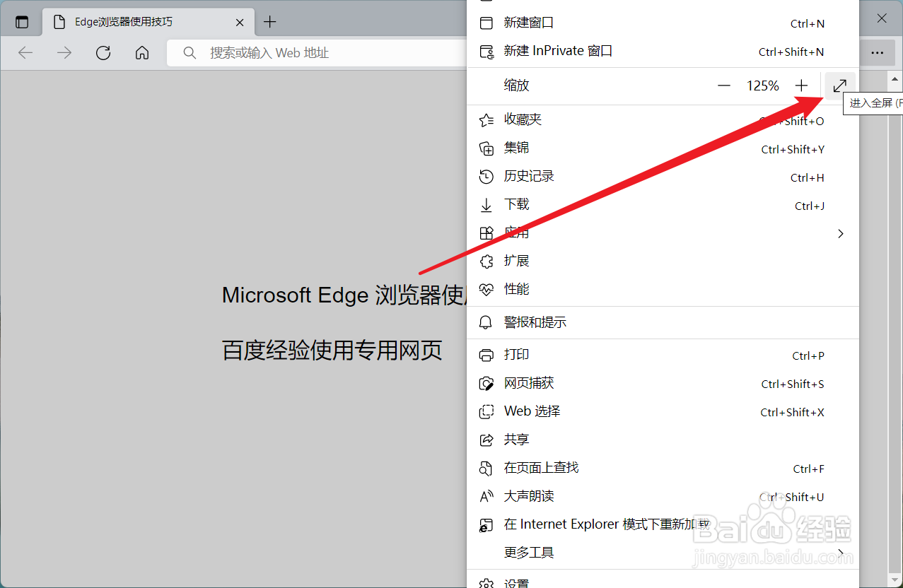Enter full screen with the arrow icon
This screenshot has height=588, width=903.
[839, 86]
